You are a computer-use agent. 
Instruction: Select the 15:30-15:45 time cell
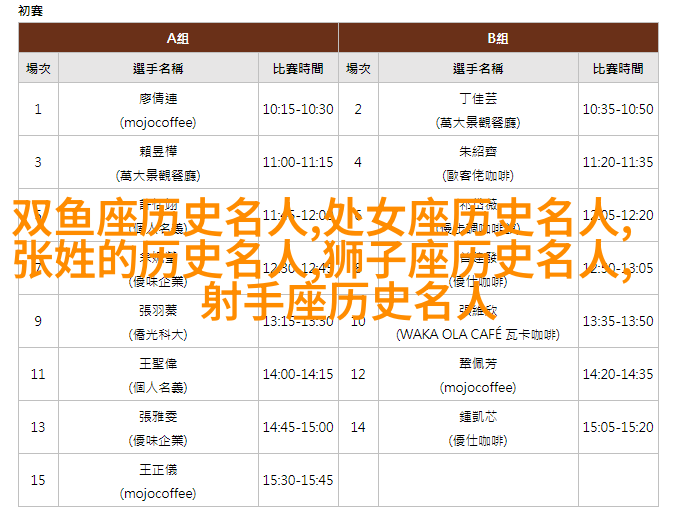[x=298, y=480]
